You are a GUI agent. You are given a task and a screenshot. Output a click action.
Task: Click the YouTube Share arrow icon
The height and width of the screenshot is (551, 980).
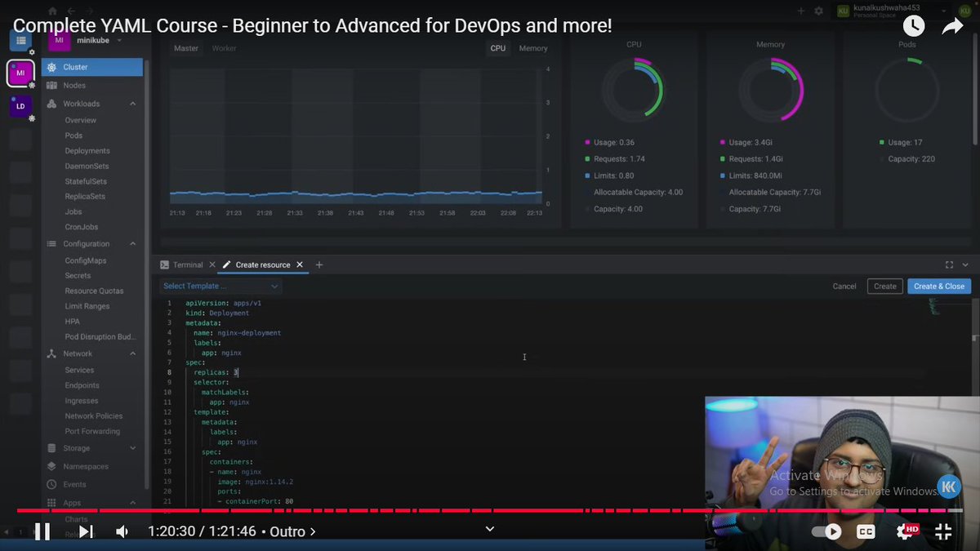tap(952, 26)
